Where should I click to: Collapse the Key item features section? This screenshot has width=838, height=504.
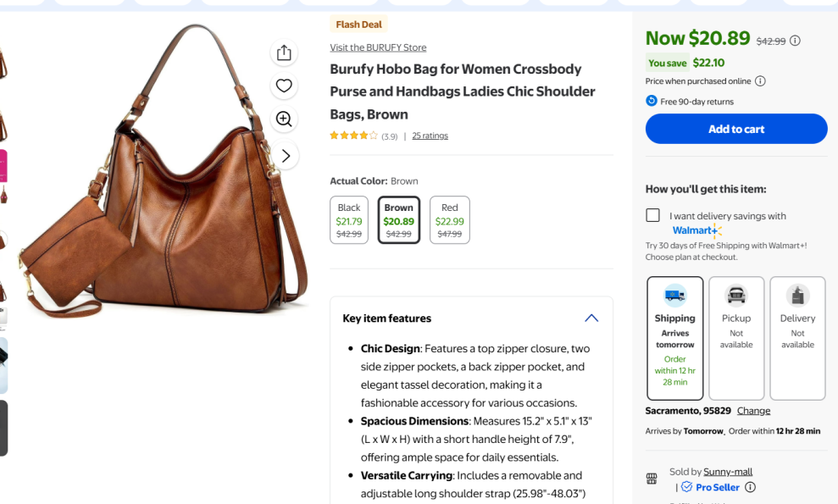click(591, 318)
